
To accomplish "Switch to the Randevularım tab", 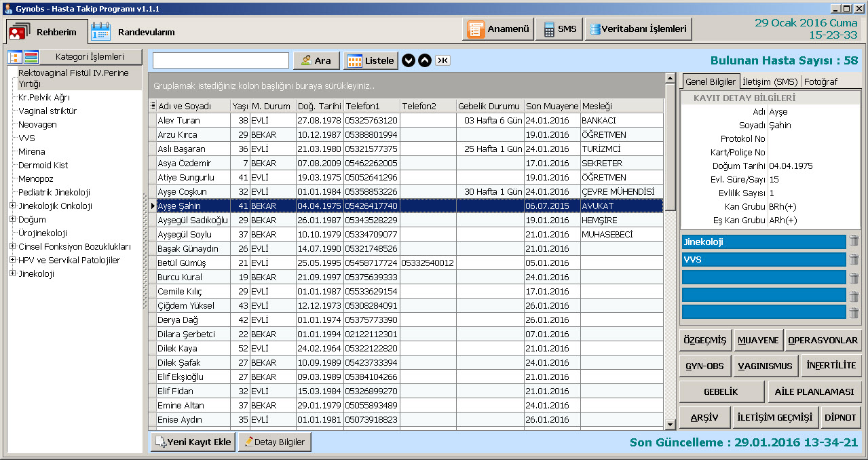I will click(134, 32).
